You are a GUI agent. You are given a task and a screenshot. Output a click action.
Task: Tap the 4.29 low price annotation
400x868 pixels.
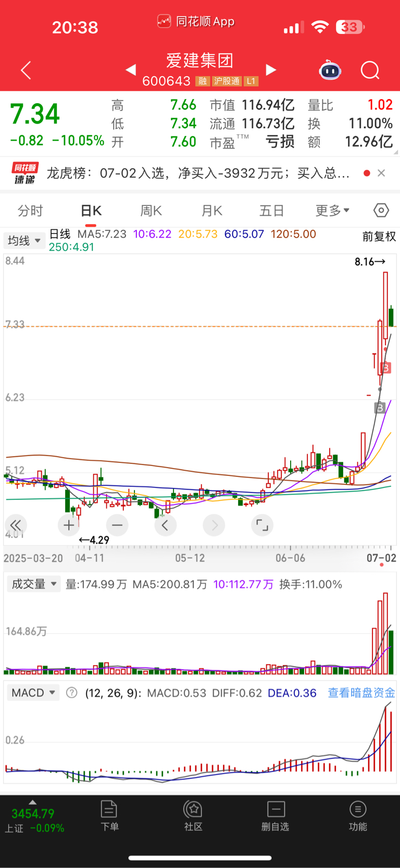(x=94, y=540)
